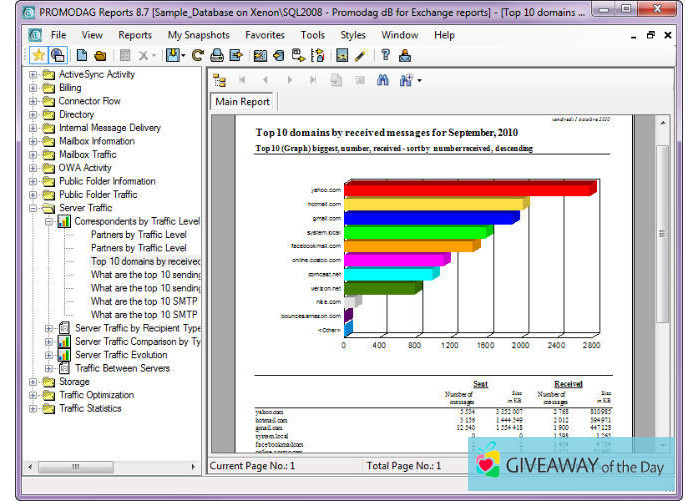Click the printer icon to print
Screen dimensions: 700x501
coord(217,55)
